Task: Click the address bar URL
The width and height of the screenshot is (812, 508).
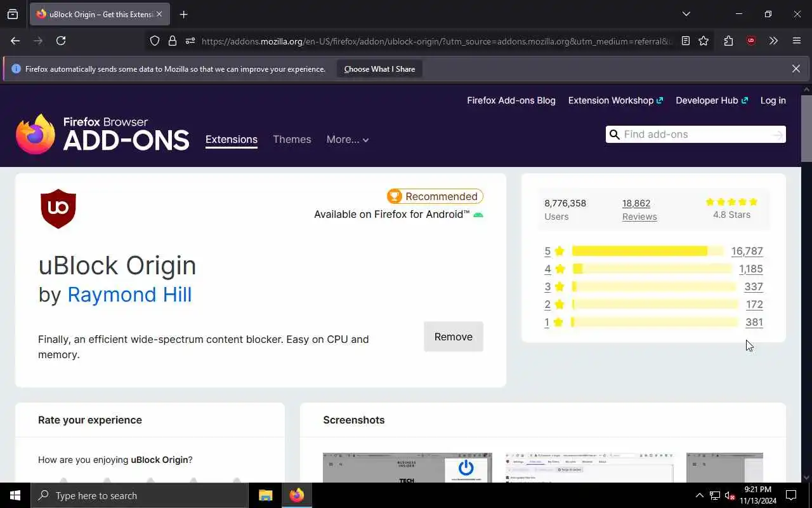Action: (436, 41)
